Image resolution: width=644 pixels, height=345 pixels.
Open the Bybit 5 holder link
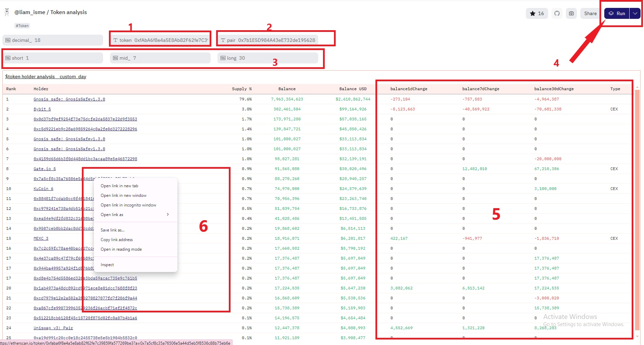point(42,109)
